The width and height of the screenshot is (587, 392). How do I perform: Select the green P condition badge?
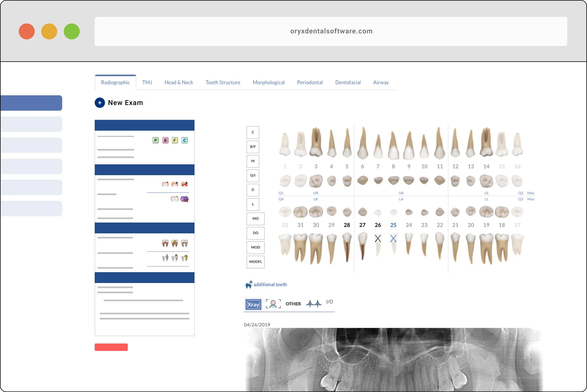coord(155,140)
